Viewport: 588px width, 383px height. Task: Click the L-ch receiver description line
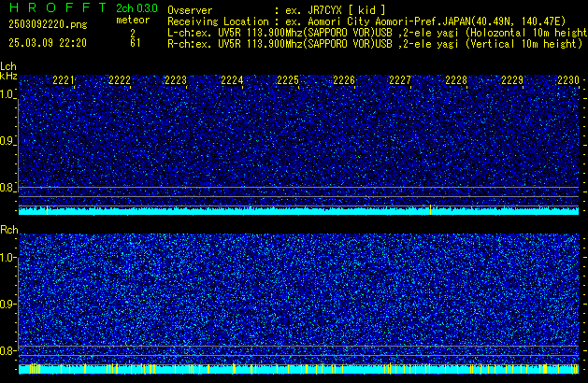pos(378,33)
